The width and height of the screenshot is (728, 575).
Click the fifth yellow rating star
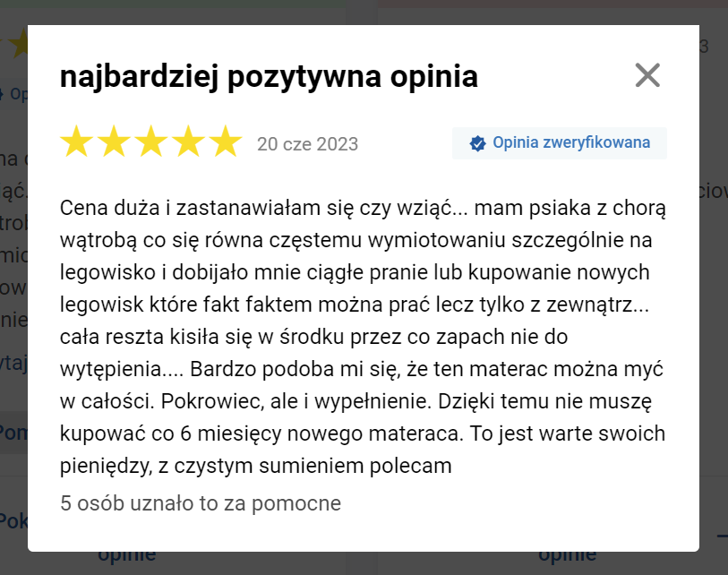click(x=226, y=141)
